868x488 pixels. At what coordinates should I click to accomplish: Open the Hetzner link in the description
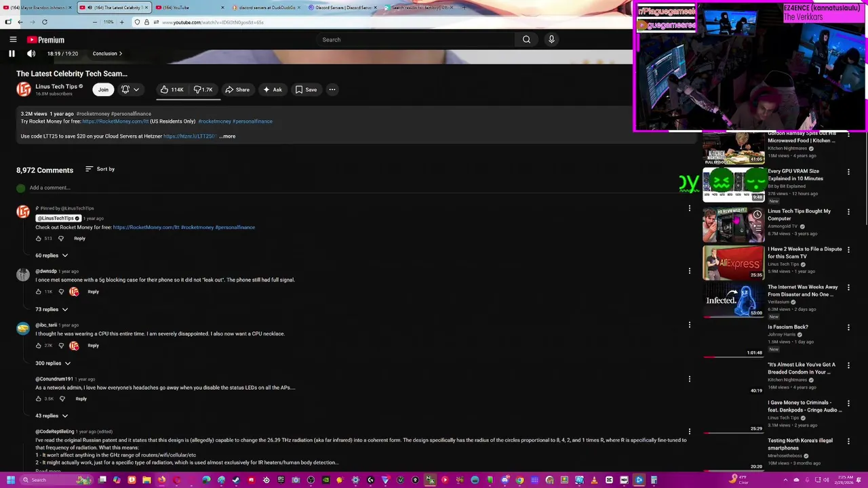coord(189,136)
